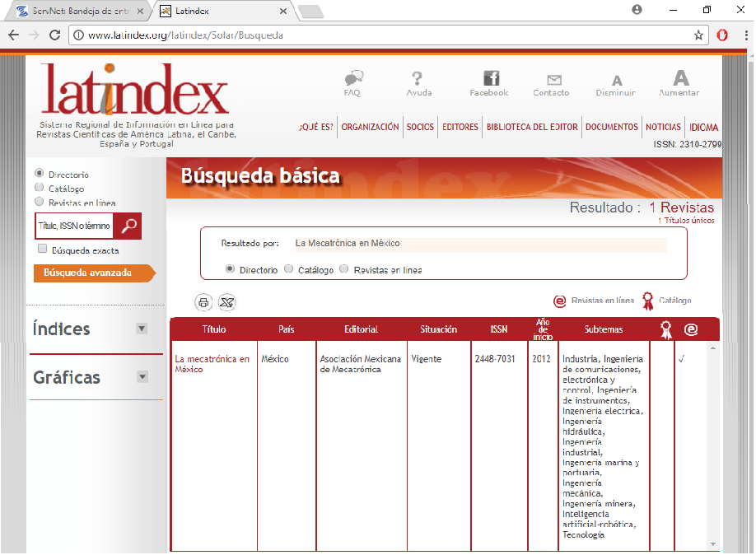
Task: Select Directorio radio in result box
Action: point(231,269)
